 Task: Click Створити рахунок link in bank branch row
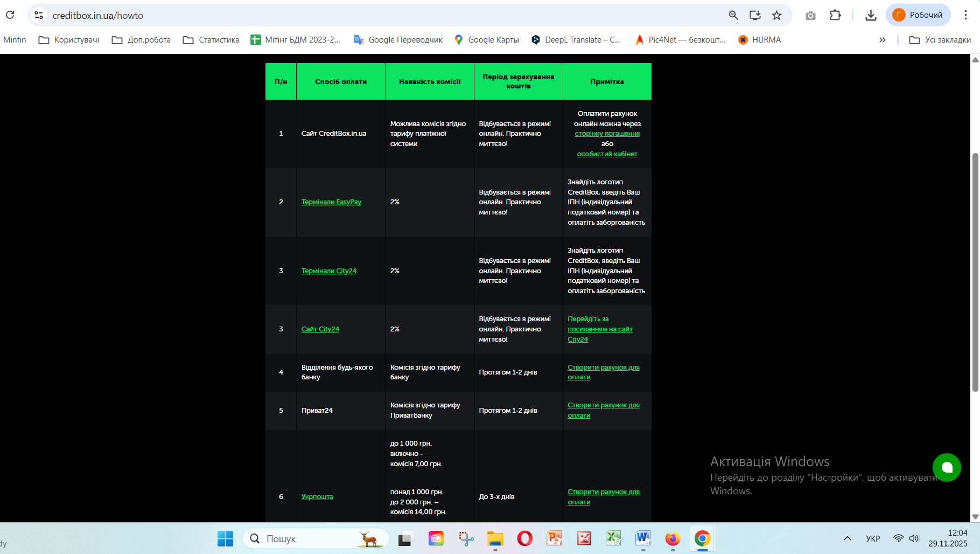(x=603, y=372)
